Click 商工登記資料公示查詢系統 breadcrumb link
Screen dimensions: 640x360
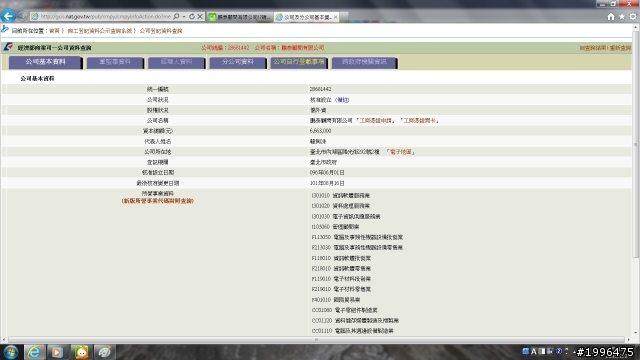[x=100, y=31]
